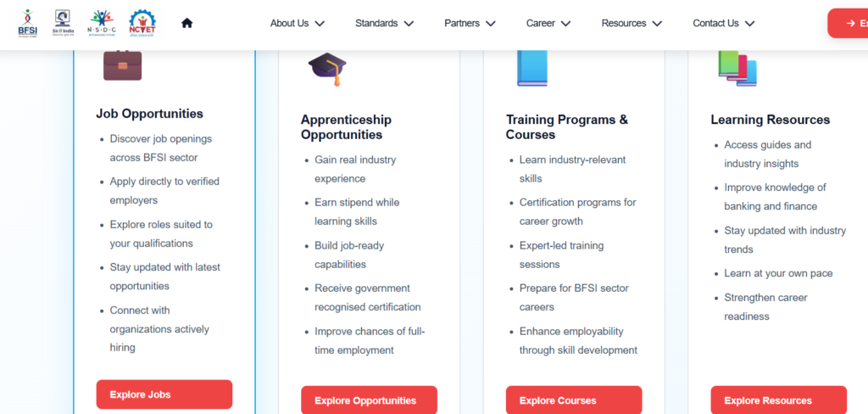Click the Skill India logo
This screenshot has width=868, height=414.
(63, 23)
